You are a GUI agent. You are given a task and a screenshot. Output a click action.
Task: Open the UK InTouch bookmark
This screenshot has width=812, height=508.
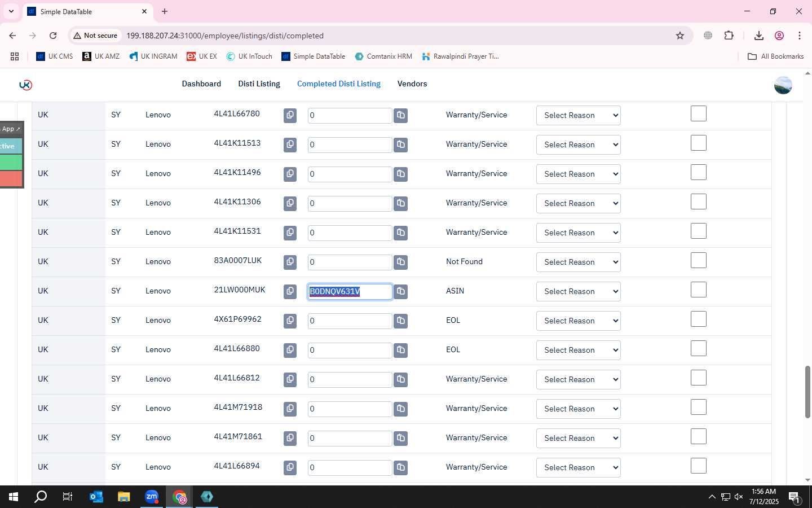click(249, 56)
